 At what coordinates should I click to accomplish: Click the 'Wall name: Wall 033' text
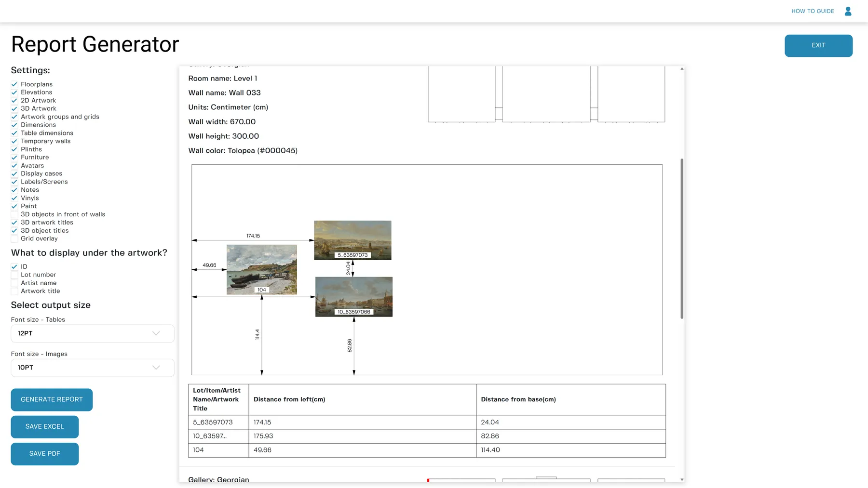(224, 93)
